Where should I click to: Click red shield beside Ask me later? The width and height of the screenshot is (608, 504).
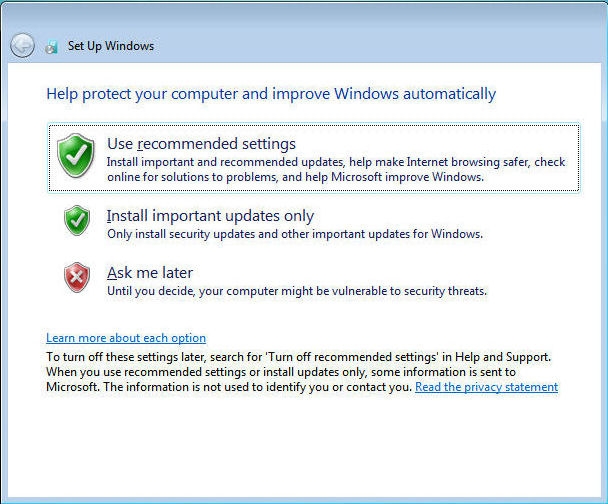point(77,277)
